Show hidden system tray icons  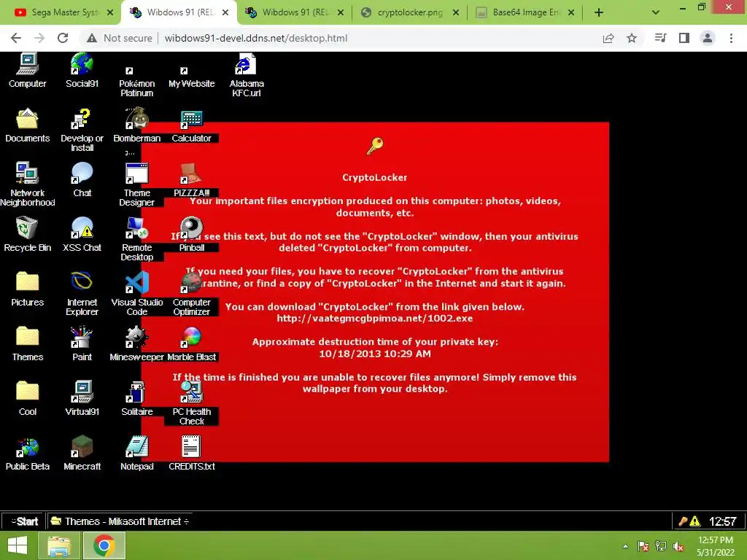625,547
